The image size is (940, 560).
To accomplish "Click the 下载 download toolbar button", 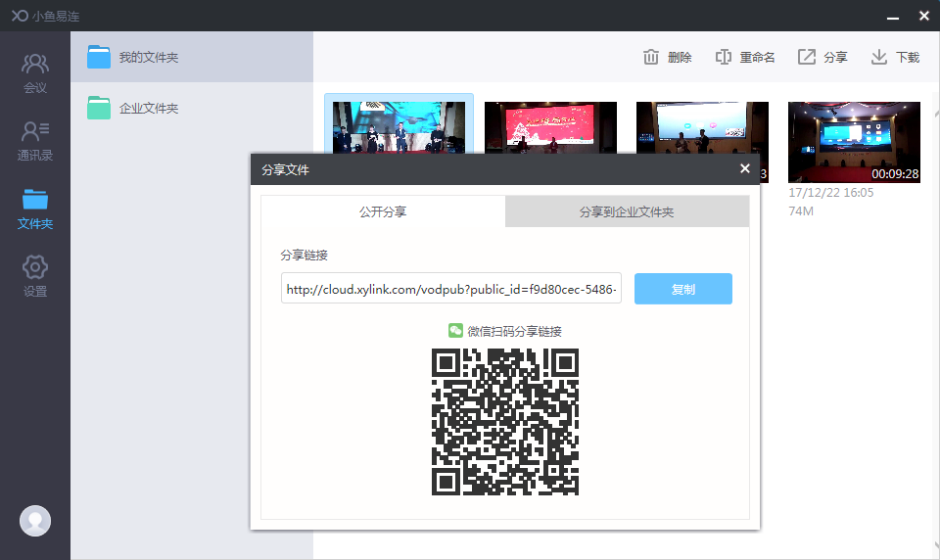I will [895, 57].
